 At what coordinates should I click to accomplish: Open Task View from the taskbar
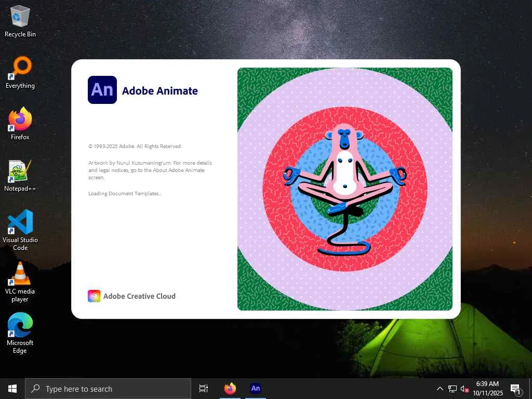204,389
